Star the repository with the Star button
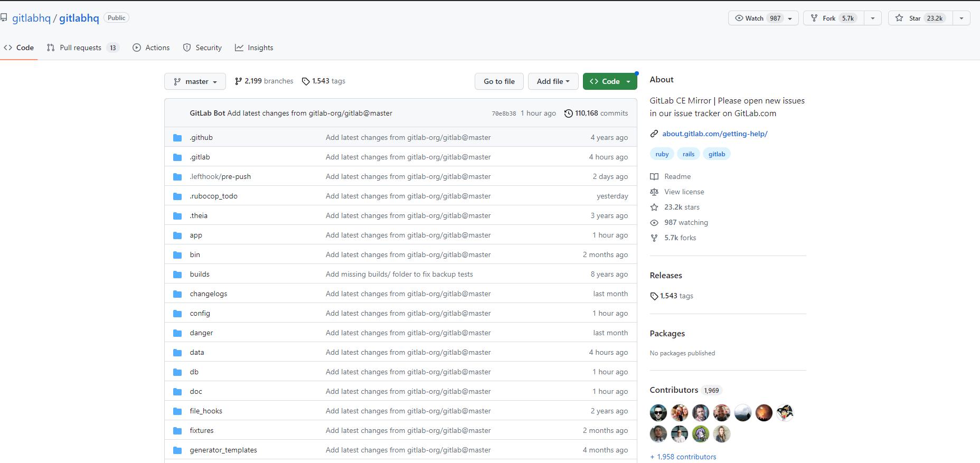The width and height of the screenshot is (980, 463). coord(920,18)
